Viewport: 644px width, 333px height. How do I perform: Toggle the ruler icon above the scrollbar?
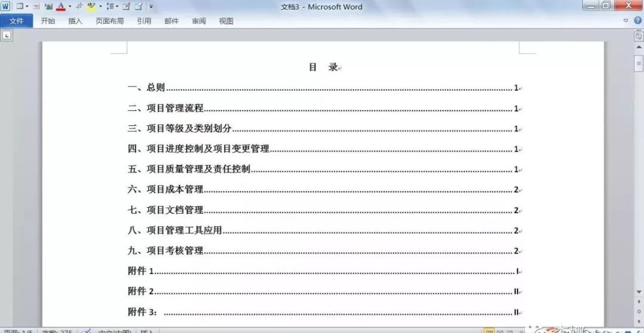pyautogui.click(x=638, y=36)
